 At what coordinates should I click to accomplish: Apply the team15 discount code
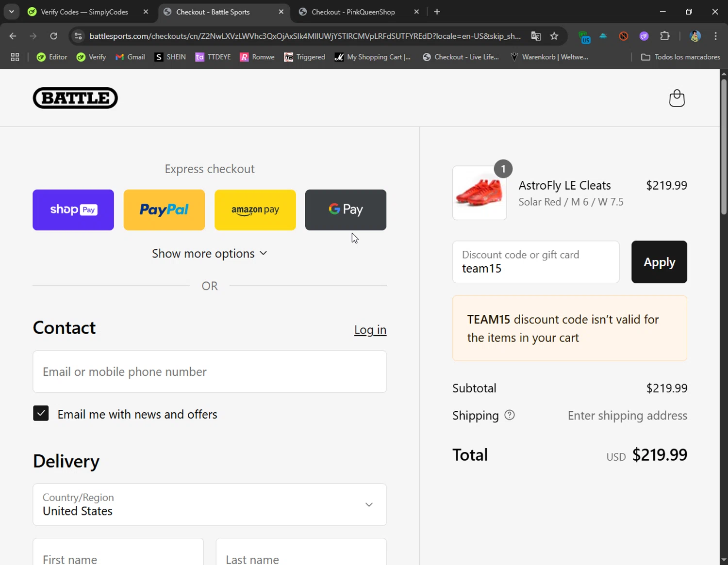tap(659, 262)
